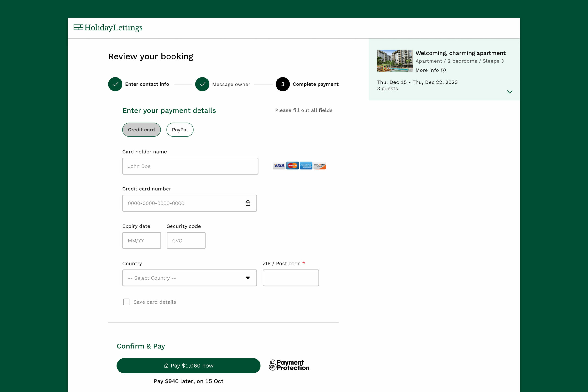Click the More info circle icon

click(443, 70)
